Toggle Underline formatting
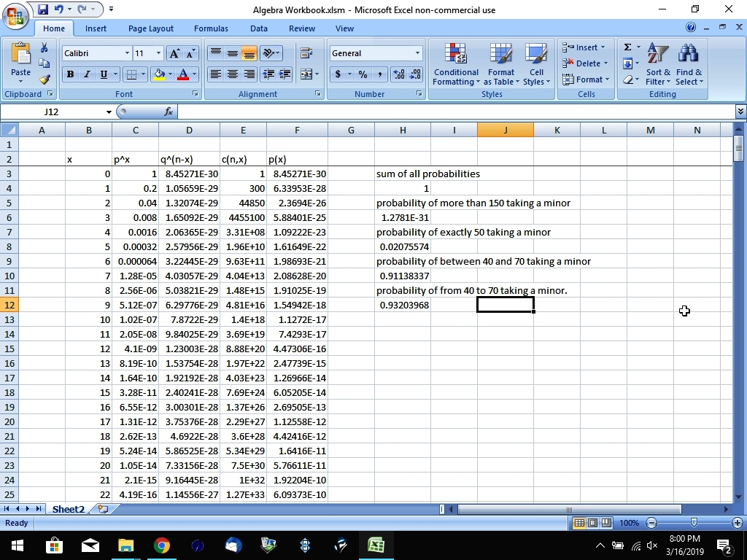This screenshot has height=560, width=747. click(103, 74)
